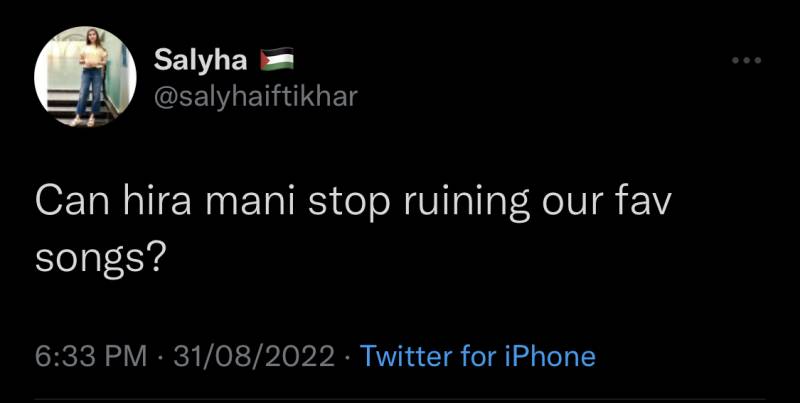Click the flag emoji beside Salyha
The image size is (800, 403).
tap(276, 61)
